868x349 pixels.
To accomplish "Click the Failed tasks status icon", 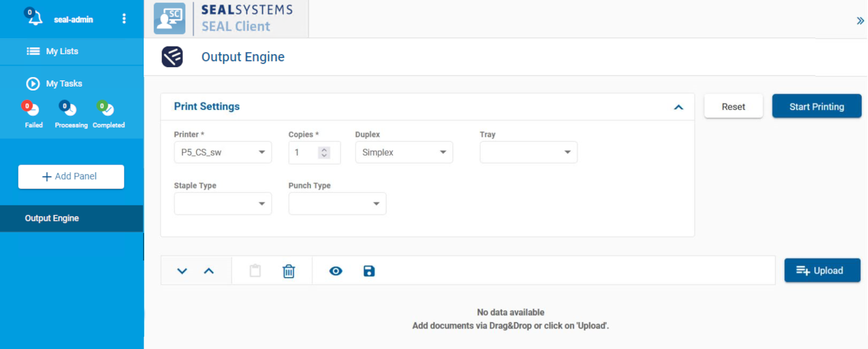I will (32, 109).
